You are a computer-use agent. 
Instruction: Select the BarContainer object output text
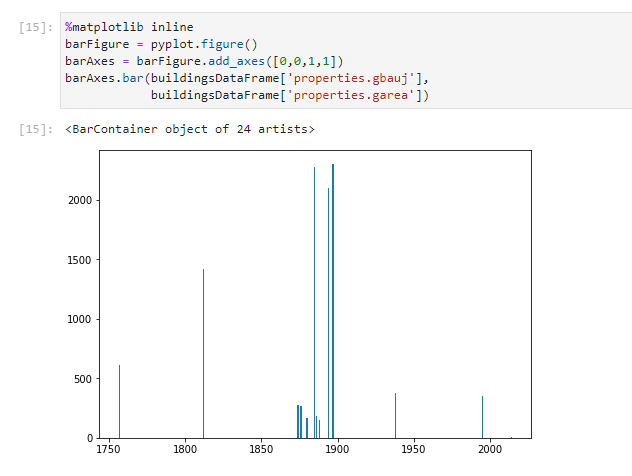(x=190, y=129)
